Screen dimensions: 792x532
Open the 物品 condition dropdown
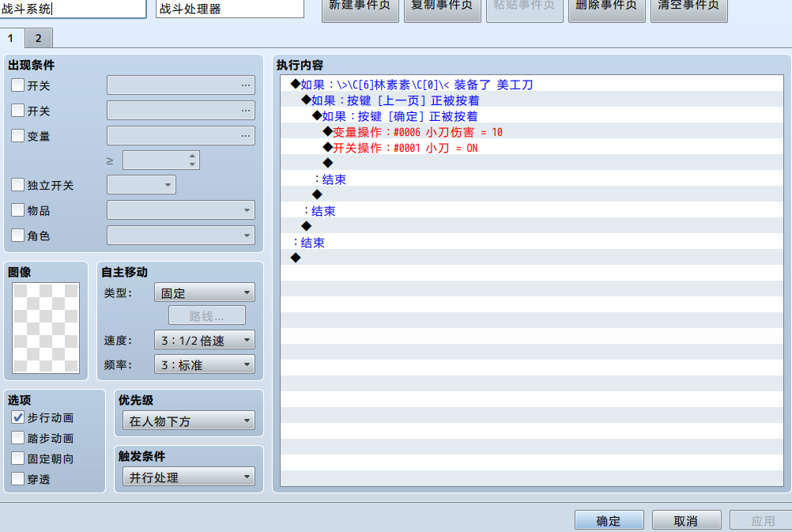click(181, 209)
